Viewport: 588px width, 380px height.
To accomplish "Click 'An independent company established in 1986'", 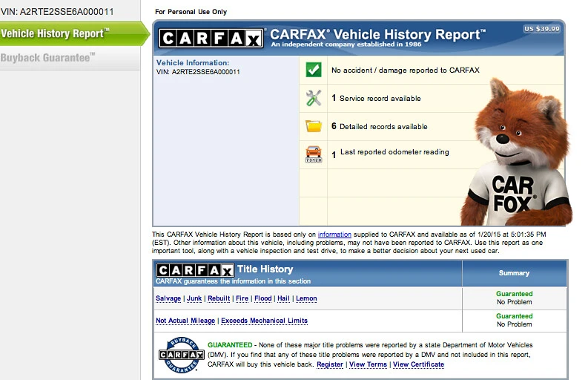I will pyautogui.click(x=346, y=45).
